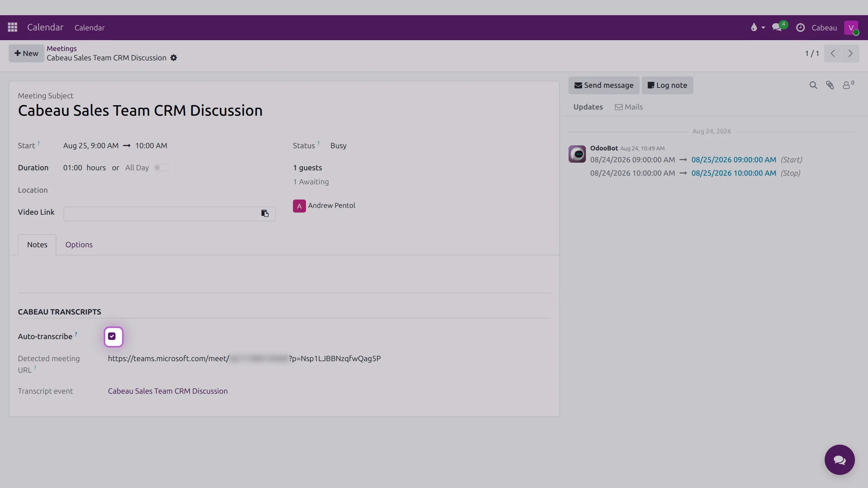Viewport: 868px width, 488px height.
Task: Click into the Video Link input field
Action: [161, 214]
